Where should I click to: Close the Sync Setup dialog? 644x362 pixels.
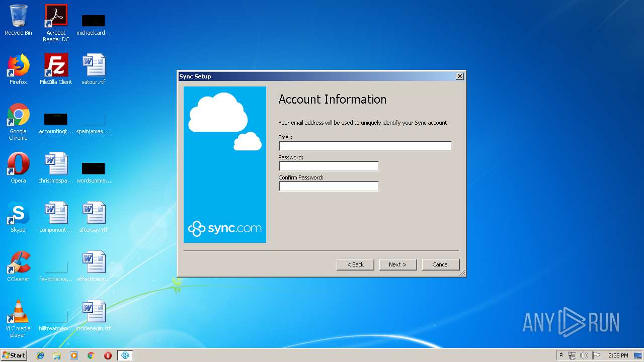tap(459, 76)
